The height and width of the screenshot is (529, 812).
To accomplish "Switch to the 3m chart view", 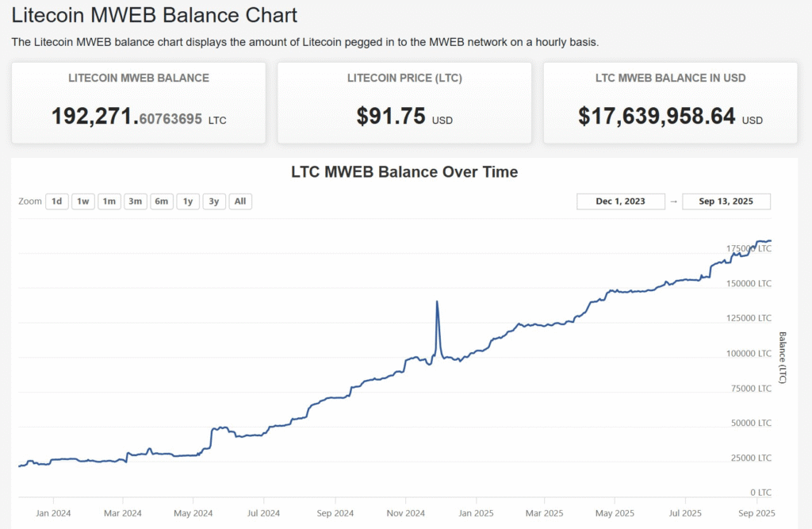I will coord(135,201).
